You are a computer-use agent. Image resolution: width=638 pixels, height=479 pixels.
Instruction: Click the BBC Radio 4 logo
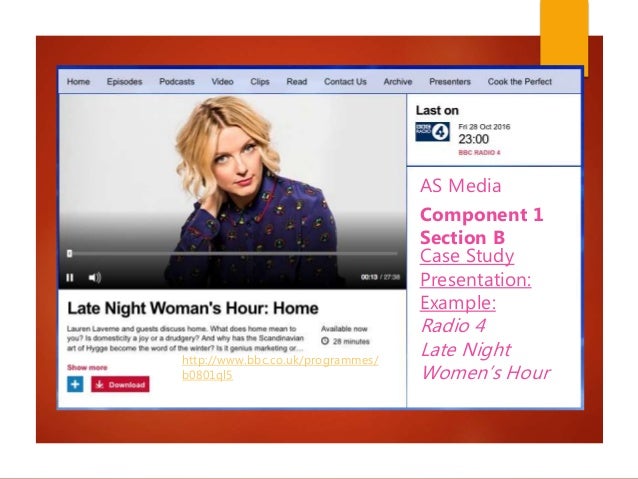point(433,131)
